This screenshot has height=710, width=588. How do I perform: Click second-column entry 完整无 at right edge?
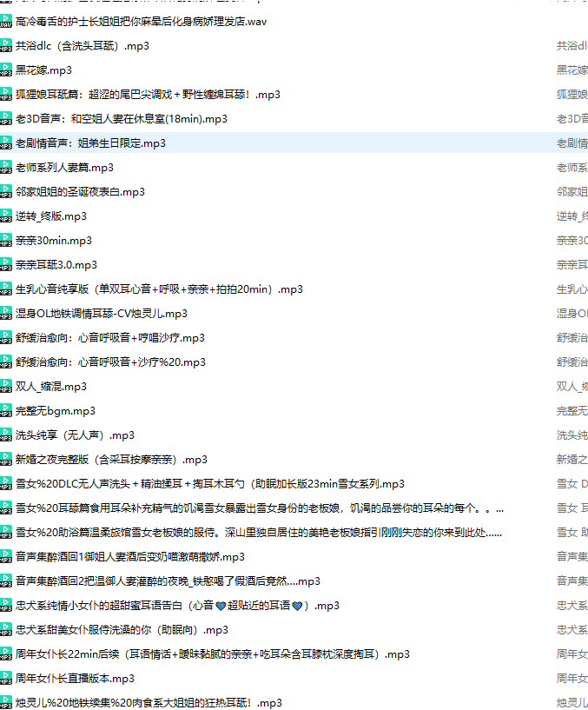pyautogui.click(x=572, y=411)
